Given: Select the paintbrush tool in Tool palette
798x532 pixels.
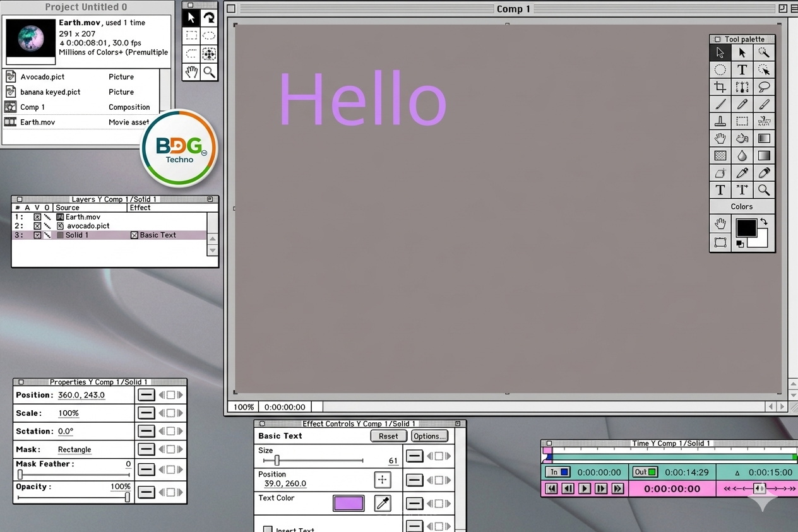Looking at the screenshot, I should click(x=764, y=104).
